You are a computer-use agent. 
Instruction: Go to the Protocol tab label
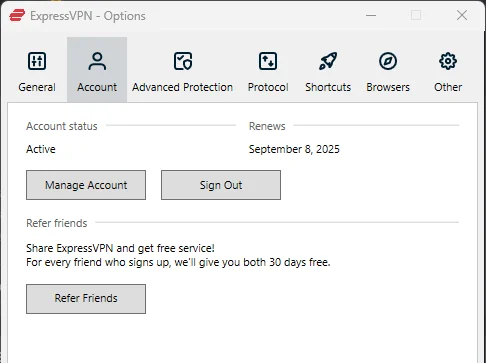pos(268,87)
